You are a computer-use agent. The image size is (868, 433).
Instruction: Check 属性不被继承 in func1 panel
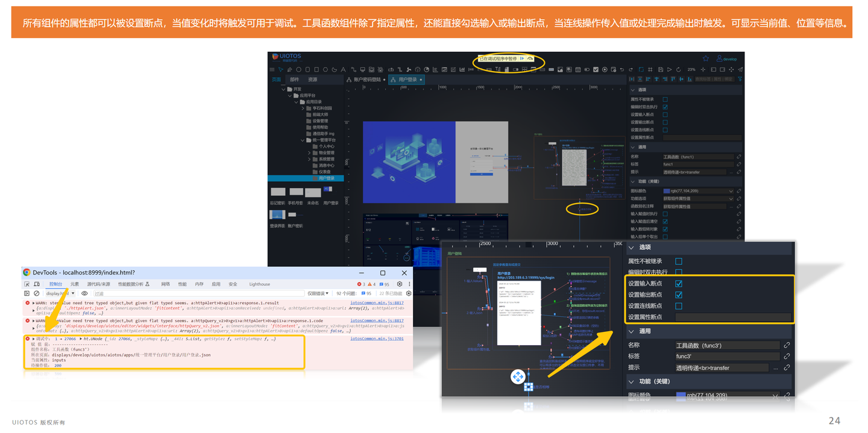tap(665, 99)
